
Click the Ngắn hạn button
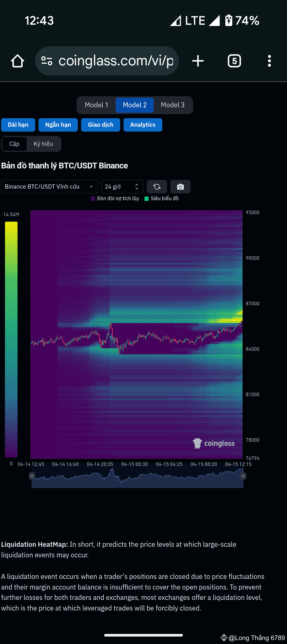point(58,125)
